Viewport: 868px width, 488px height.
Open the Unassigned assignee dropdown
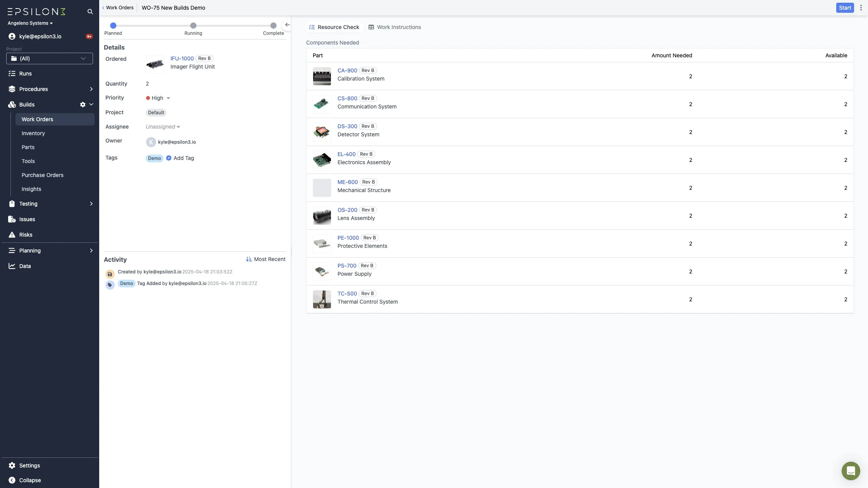click(x=163, y=127)
